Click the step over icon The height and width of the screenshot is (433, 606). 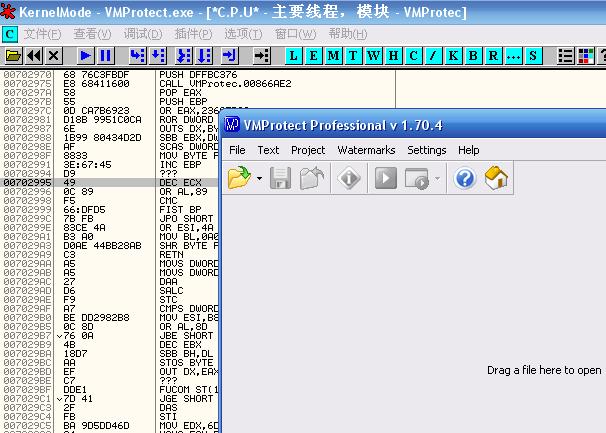click(x=158, y=56)
